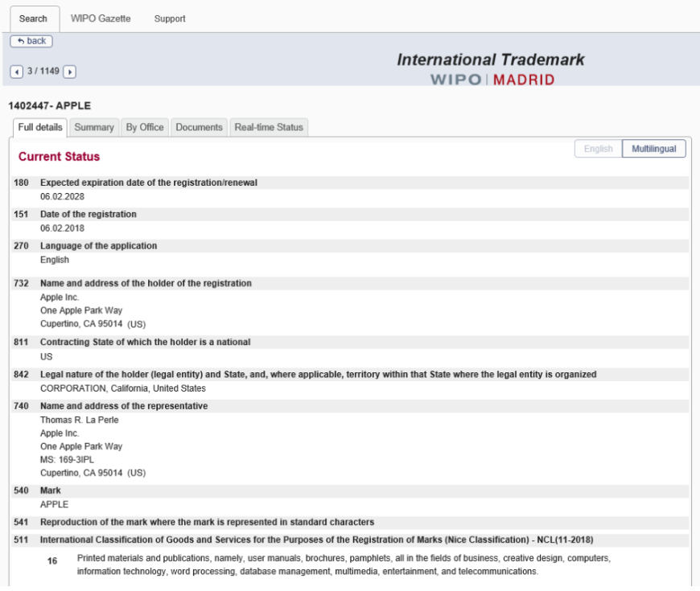This screenshot has height=591, width=700.
Task: Click the Nice Classification label row
Action: coord(350,540)
